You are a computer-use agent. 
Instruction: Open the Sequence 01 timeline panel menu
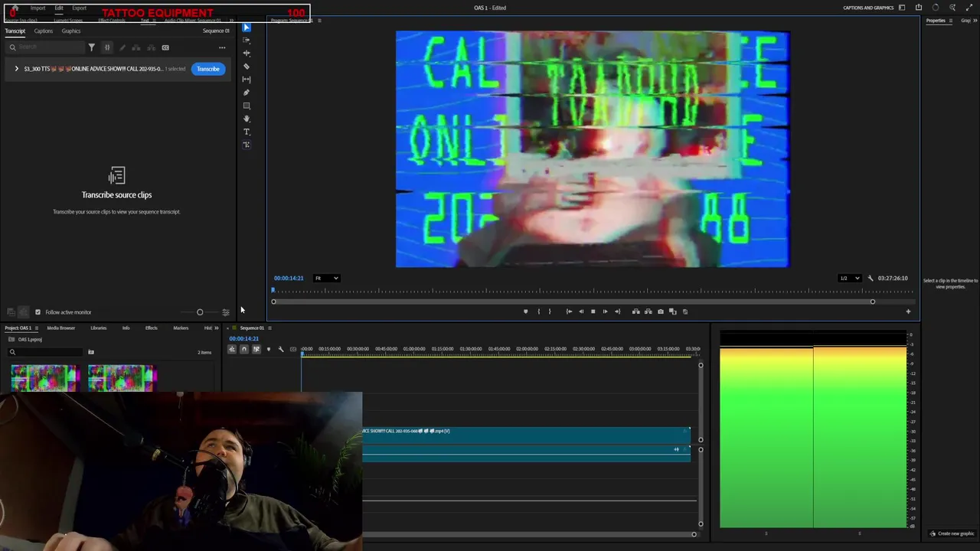click(x=269, y=328)
